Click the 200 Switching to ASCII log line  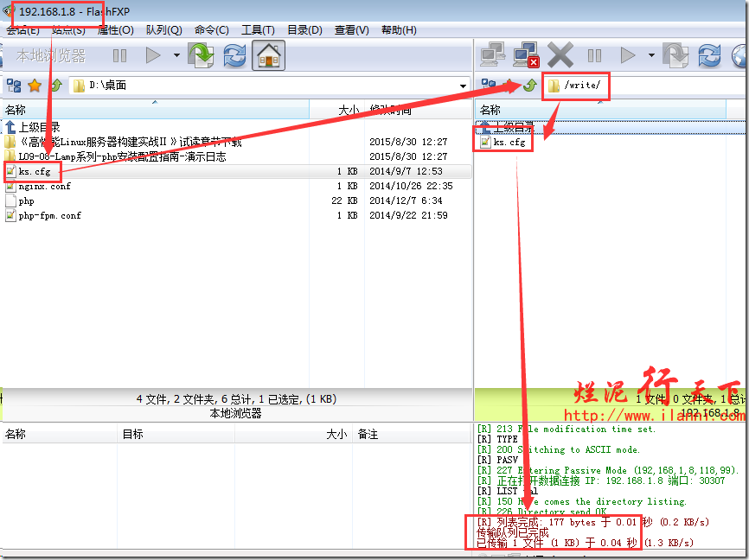click(559, 449)
